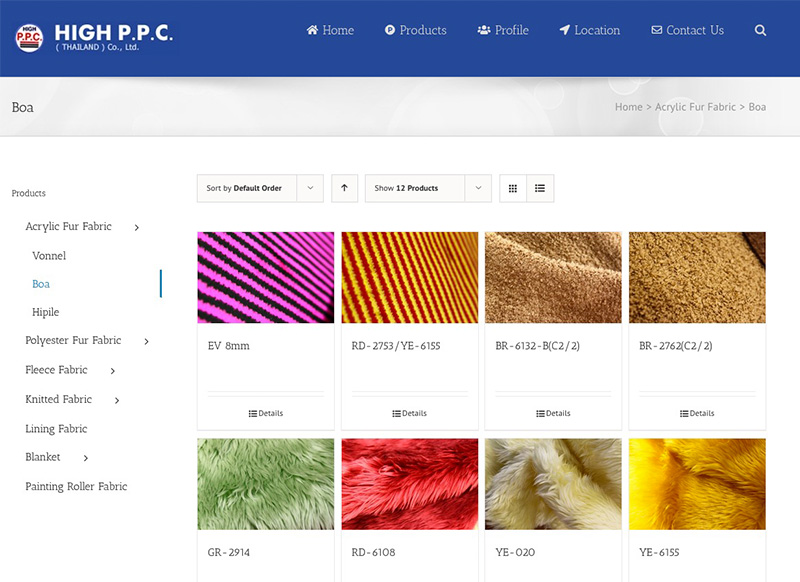Open the Show 12 Products dropdown
The image size is (800, 582).
(x=427, y=188)
